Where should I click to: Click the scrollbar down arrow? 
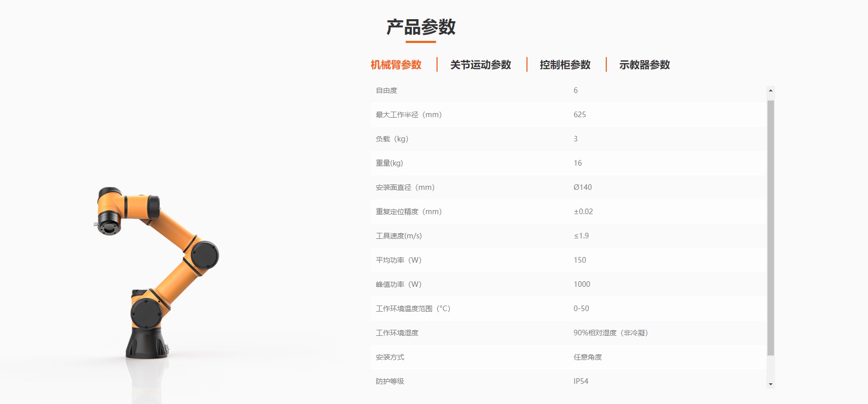(770, 384)
